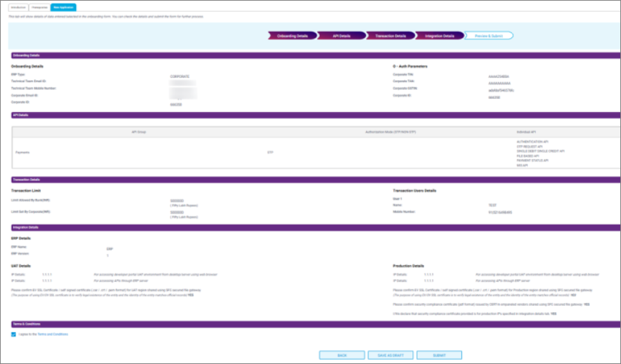Navigate to Integration Details step
The height and width of the screenshot is (364, 621).
coord(439,35)
